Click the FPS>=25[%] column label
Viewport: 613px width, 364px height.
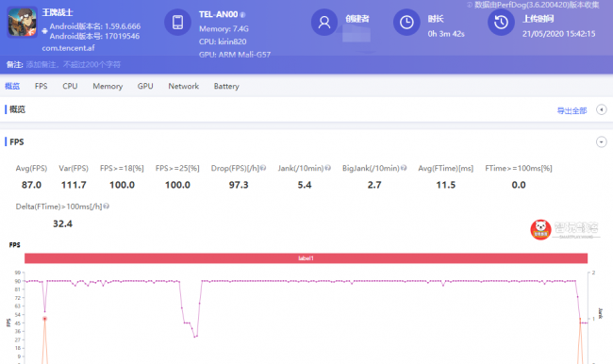[177, 169]
